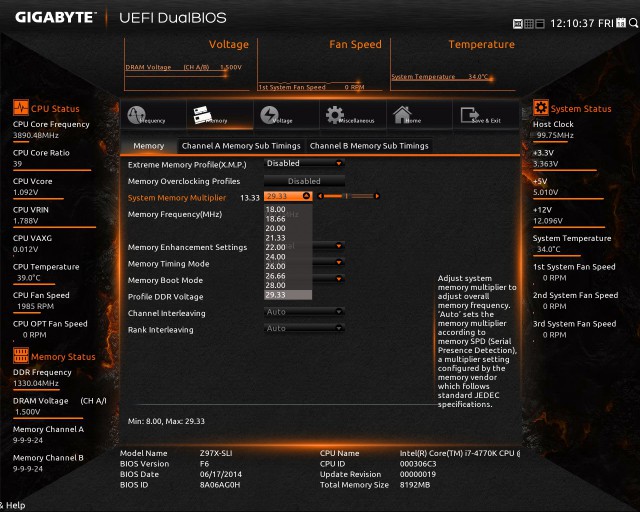Viewport: 640px width, 512px height.
Task: Collapse the System Memory Multiplier dropdown
Action: [306, 196]
